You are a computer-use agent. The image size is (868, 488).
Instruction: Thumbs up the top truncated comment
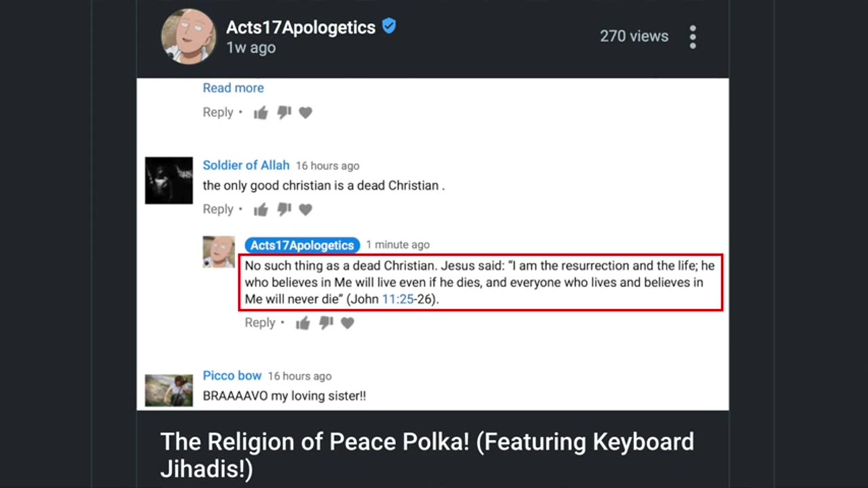click(261, 113)
